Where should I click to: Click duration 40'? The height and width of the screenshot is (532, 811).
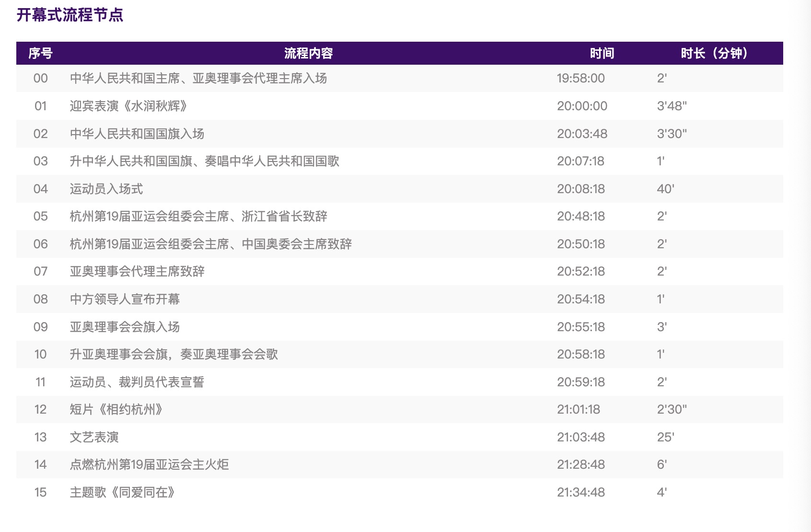click(665, 189)
